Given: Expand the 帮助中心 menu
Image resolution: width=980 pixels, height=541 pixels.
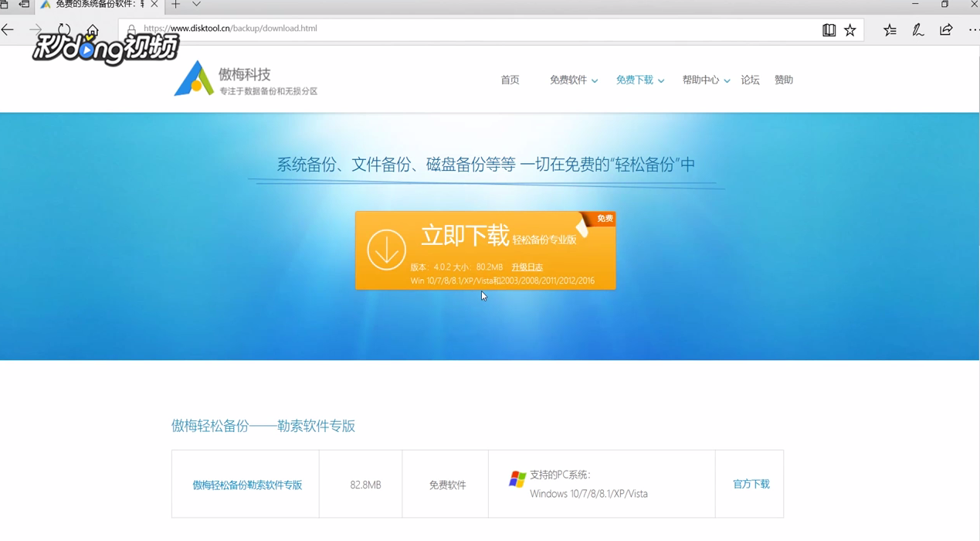Looking at the screenshot, I should click(x=706, y=80).
